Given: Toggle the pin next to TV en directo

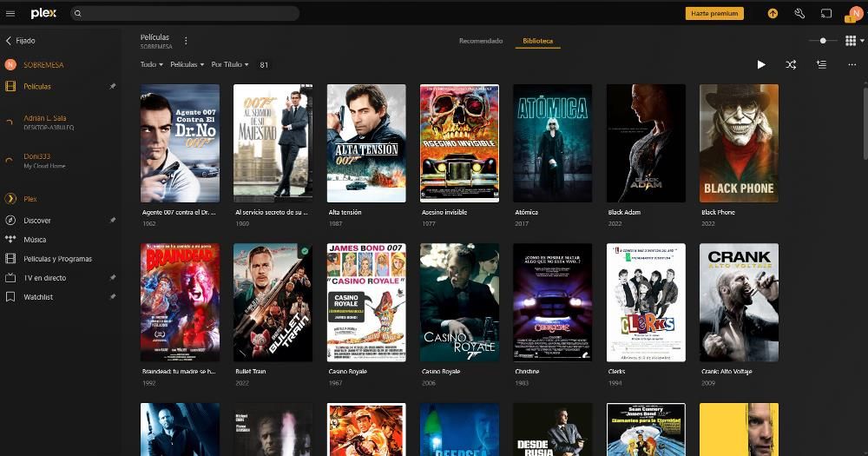Looking at the screenshot, I should (112, 278).
